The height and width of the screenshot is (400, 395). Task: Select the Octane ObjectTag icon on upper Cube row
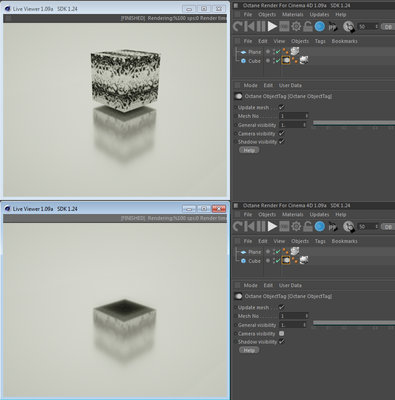286,61
